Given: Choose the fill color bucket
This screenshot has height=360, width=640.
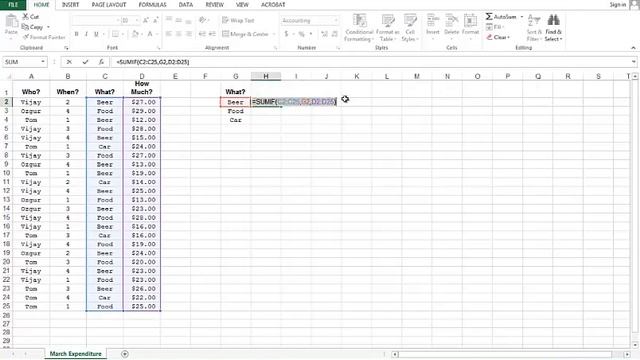Looking at the screenshot, I should click(136, 34).
